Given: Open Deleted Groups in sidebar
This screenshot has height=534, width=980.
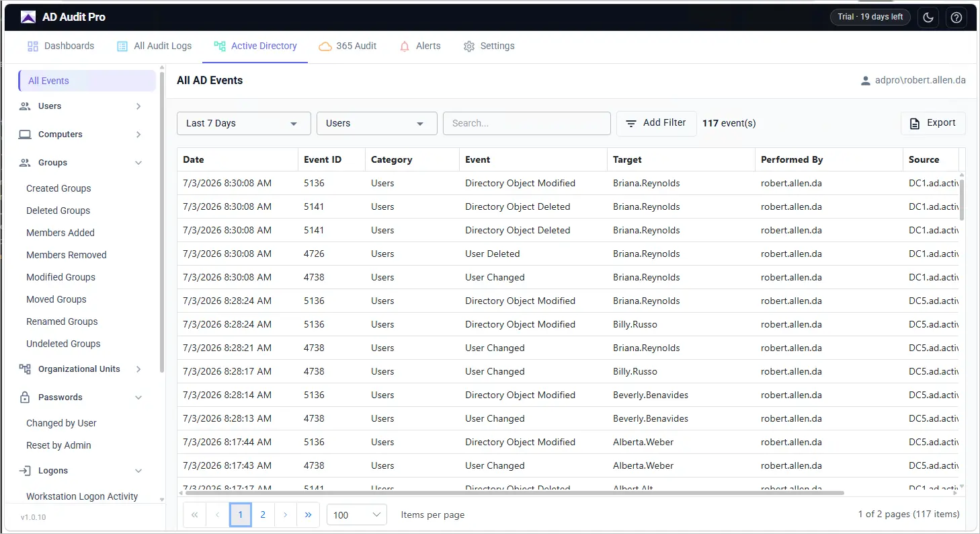Looking at the screenshot, I should pos(58,211).
